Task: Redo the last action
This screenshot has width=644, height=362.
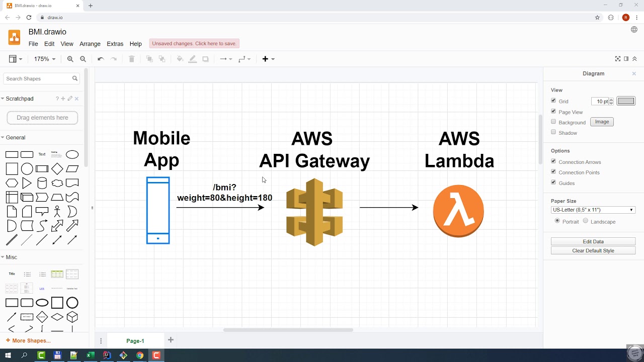Action: click(114, 59)
